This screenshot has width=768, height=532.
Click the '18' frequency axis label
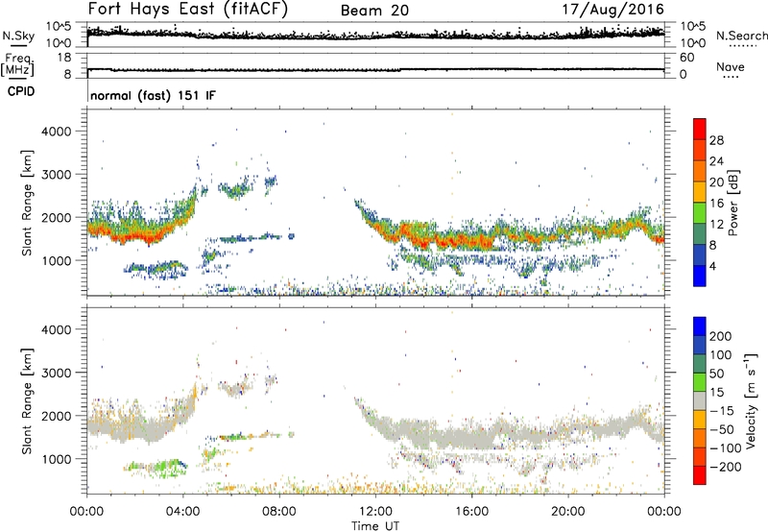(x=63, y=58)
